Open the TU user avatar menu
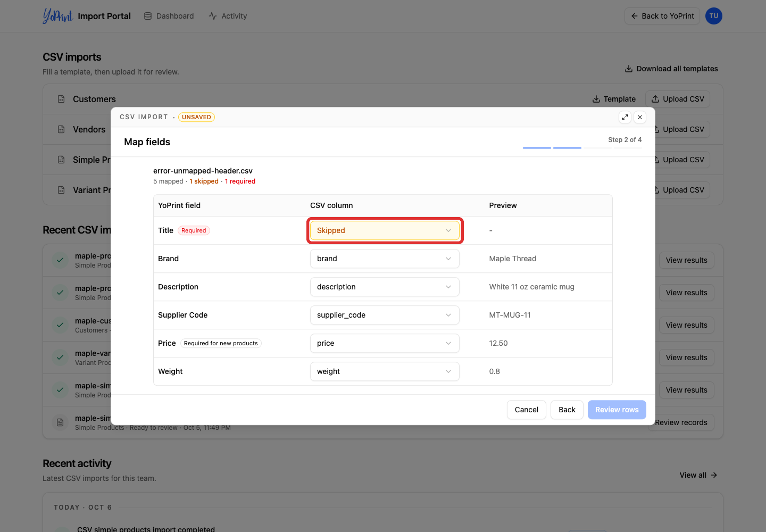The image size is (766, 532). pos(714,16)
